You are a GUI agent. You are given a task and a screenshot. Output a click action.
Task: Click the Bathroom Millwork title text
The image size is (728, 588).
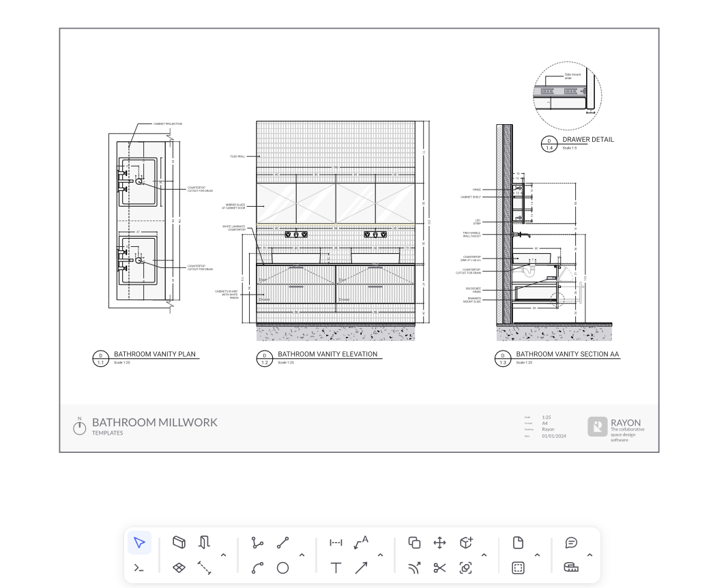(155, 422)
